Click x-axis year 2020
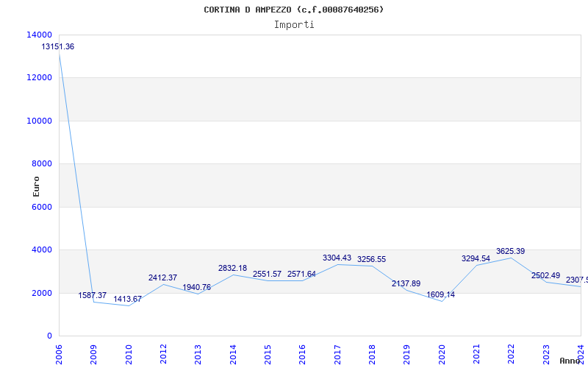The height and width of the screenshot is (368, 588). 442,355
